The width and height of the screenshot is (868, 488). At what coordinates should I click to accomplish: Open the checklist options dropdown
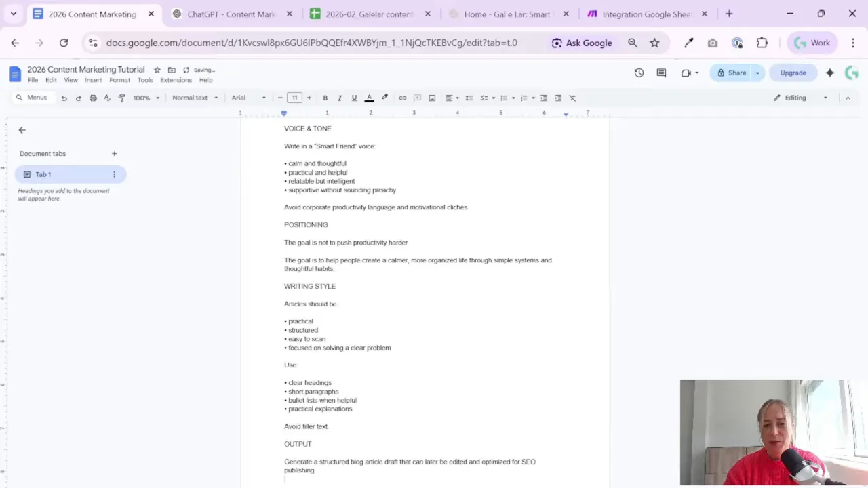coord(488,98)
